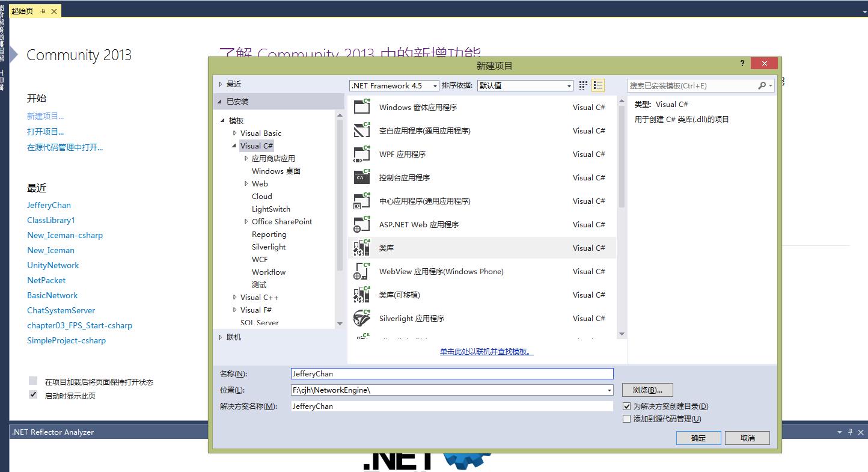This screenshot has width=868, height=472.
Task: Open recent project ChatSystemServer
Action: tap(61, 310)
